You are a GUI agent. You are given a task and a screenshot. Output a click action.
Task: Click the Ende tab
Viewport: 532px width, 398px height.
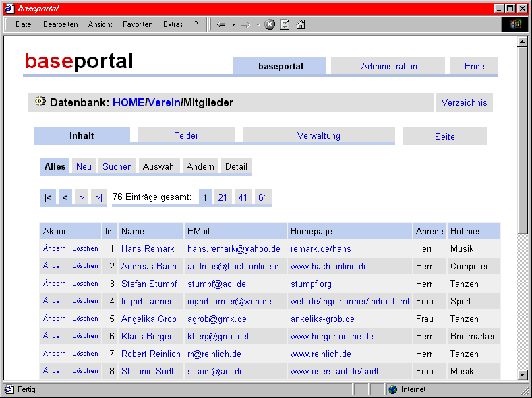click(x=473, y=66)
